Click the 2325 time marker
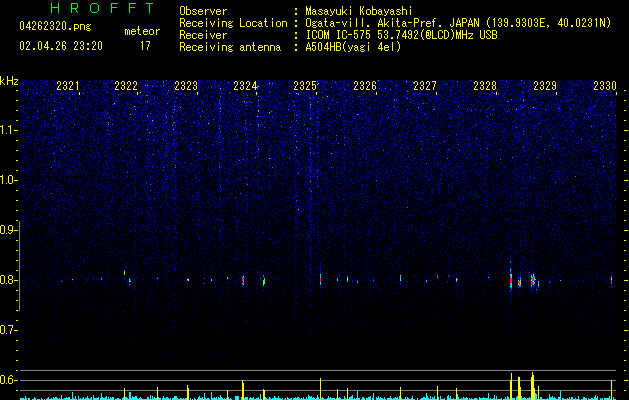Screen dimensions: 629x400 coord(305,86)
